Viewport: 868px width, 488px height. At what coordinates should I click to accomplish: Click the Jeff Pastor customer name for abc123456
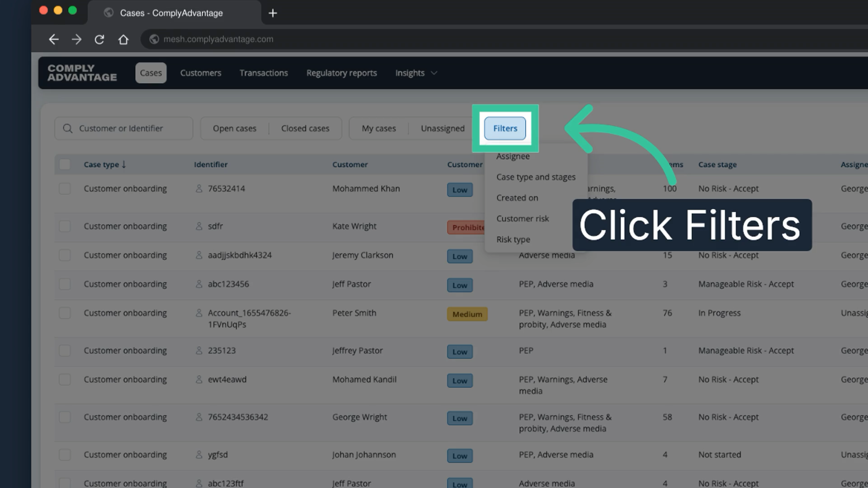point(351,284)
